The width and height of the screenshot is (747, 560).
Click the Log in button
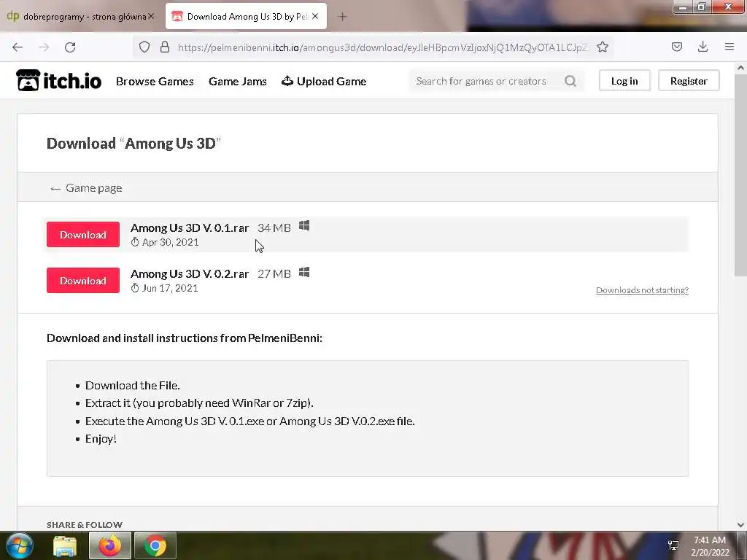tap(624, 80)
